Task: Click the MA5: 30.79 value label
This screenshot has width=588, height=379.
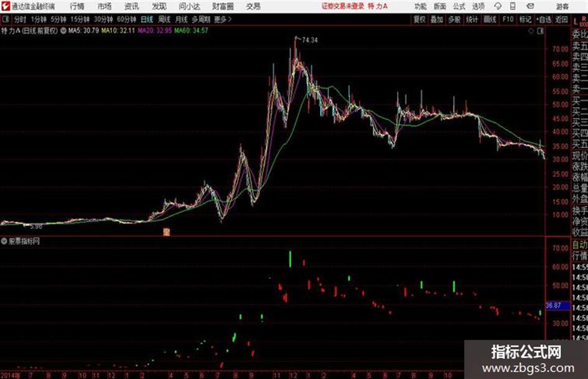Action: pos(83,30)
